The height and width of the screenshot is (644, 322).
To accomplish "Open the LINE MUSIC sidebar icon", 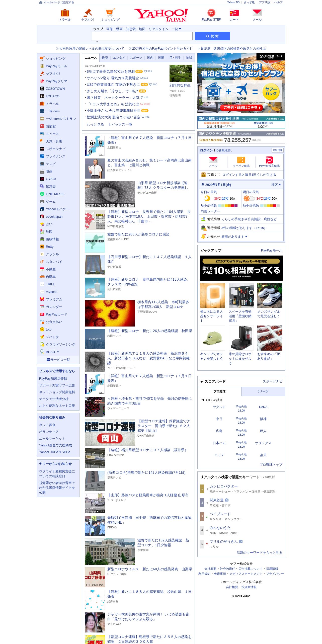I will pyautogui.click(x=42, y=194).
